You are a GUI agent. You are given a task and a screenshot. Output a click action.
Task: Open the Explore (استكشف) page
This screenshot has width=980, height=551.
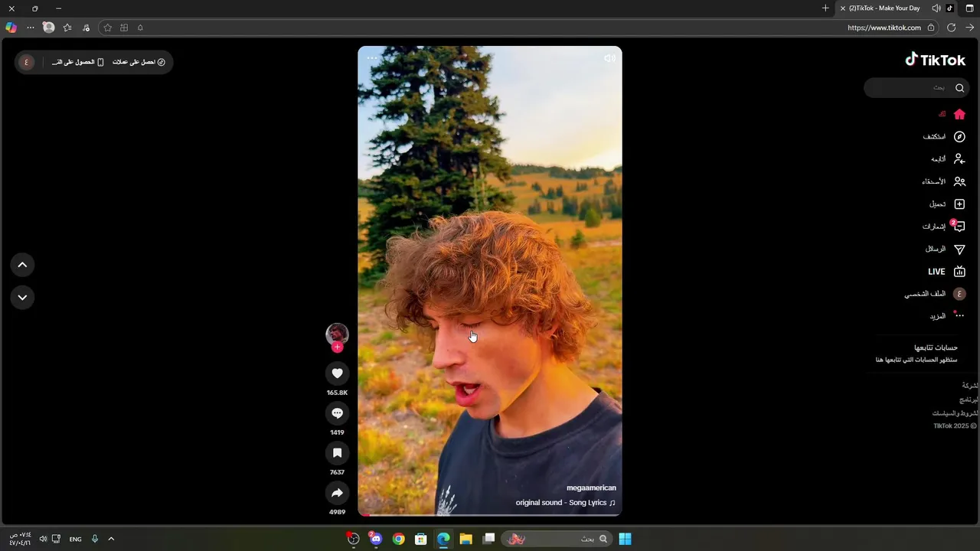point(944,137)
